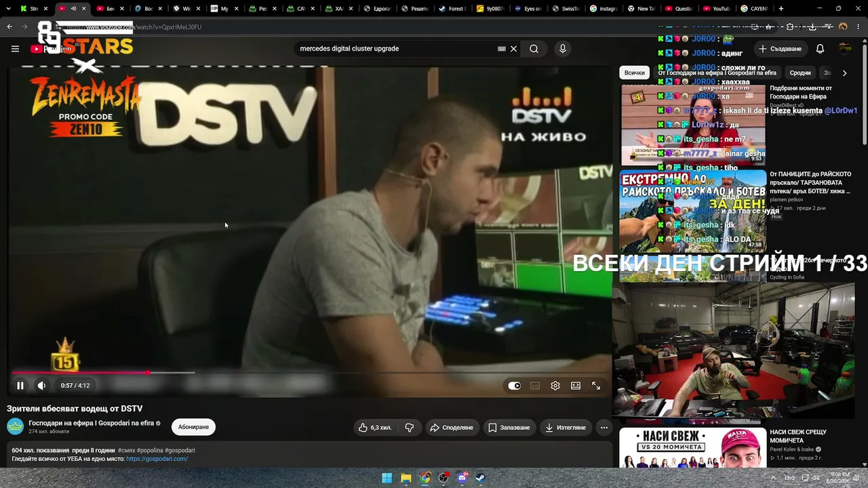Open the on-screen keyboard in search box

502,49
